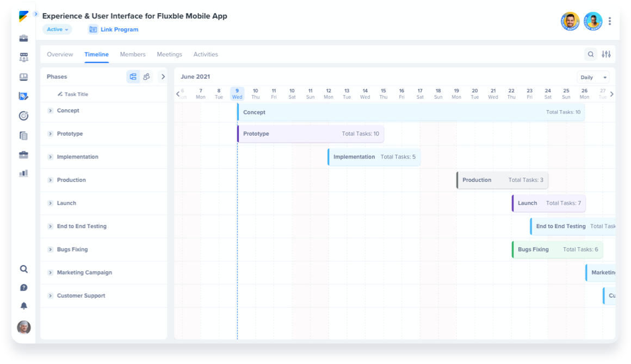Open user profile avatar at sidebar bottom

coord(24,328)
